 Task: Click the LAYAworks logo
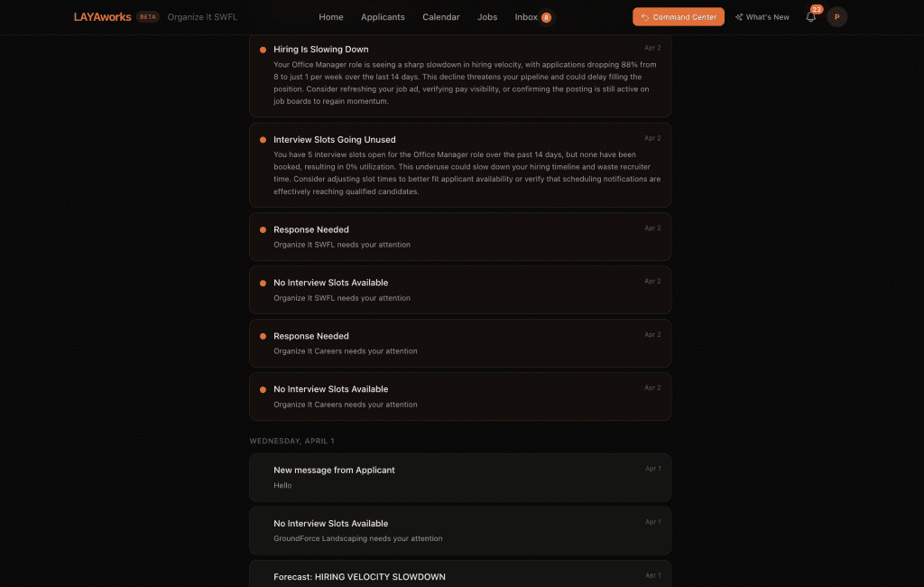pos(103,17)
